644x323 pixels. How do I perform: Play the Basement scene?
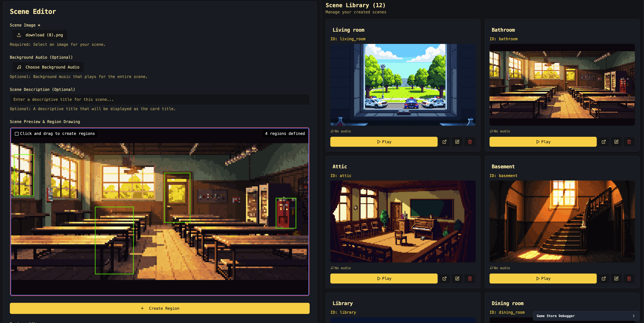[x=543, y=278]
